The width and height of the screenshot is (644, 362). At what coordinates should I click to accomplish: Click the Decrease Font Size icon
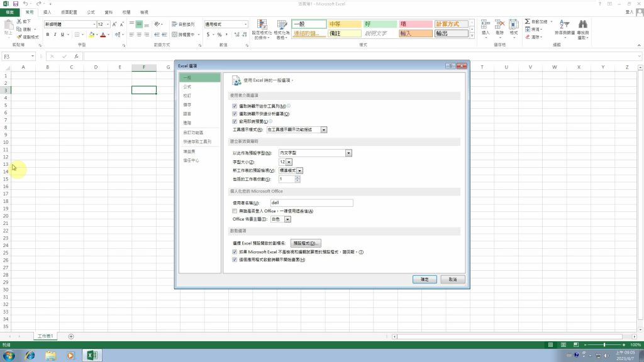click(x=121, y=25)
